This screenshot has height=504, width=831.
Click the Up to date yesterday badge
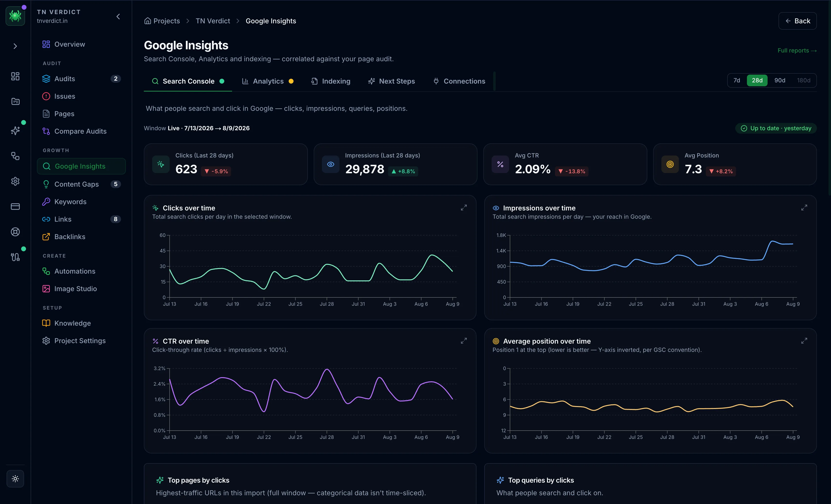[x=776, y=128]
